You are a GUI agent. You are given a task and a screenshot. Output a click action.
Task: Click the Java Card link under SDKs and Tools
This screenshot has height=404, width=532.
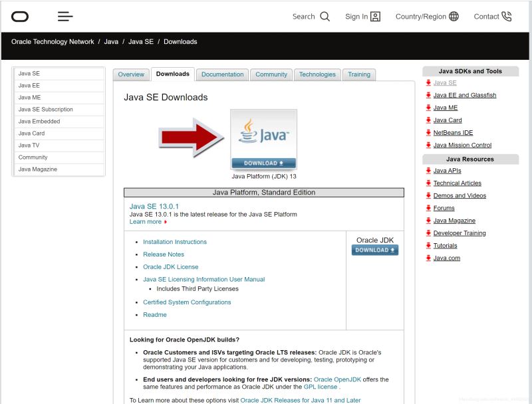click(x=447, y=120)
